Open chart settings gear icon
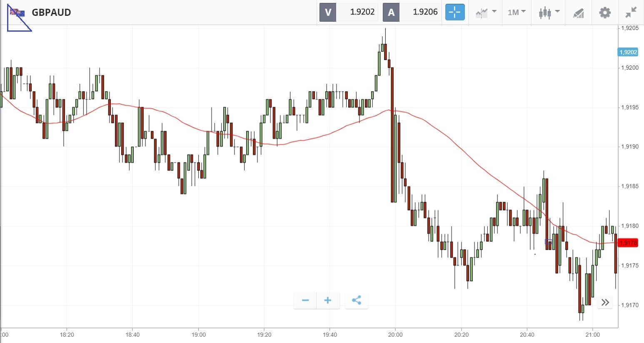Image resolution: width=644 pixels, height=343 pixels. coord(605,13)
